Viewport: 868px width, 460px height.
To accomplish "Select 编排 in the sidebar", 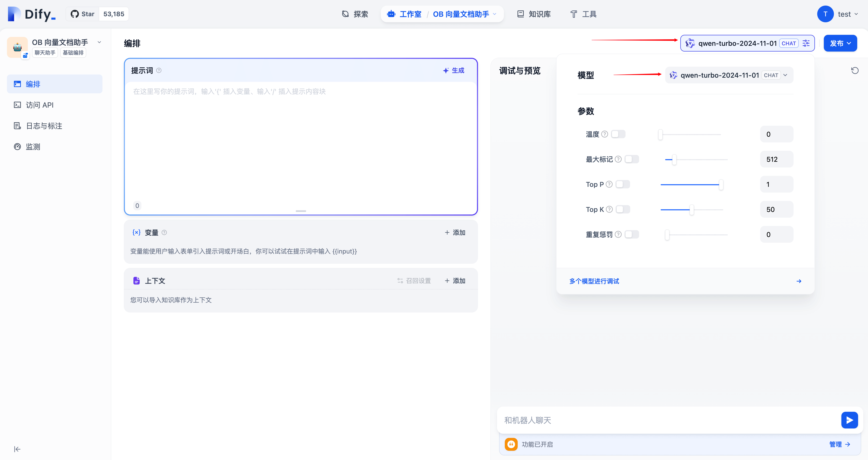I will point(55,84).
